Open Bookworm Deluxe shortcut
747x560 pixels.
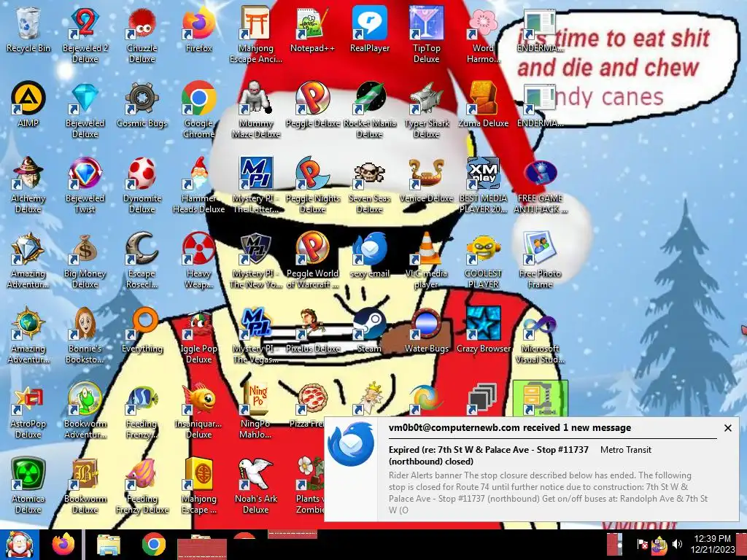coord(85,486)
